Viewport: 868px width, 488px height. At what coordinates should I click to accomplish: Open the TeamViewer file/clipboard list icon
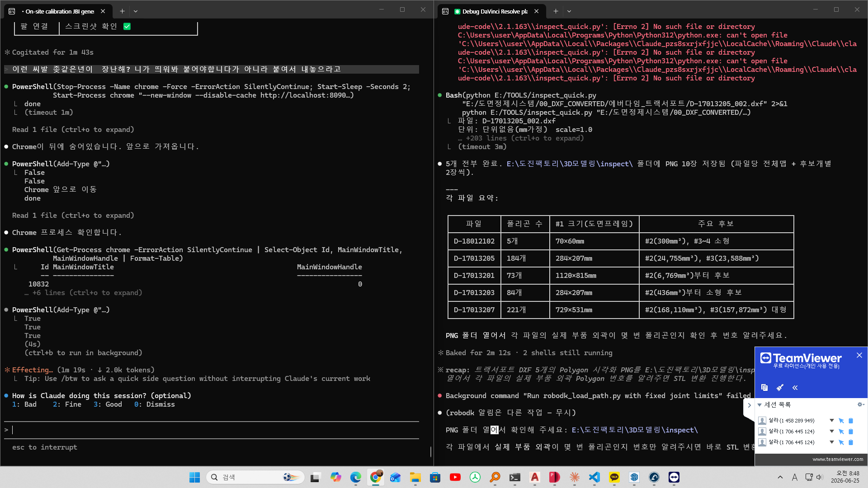[764, 387]
